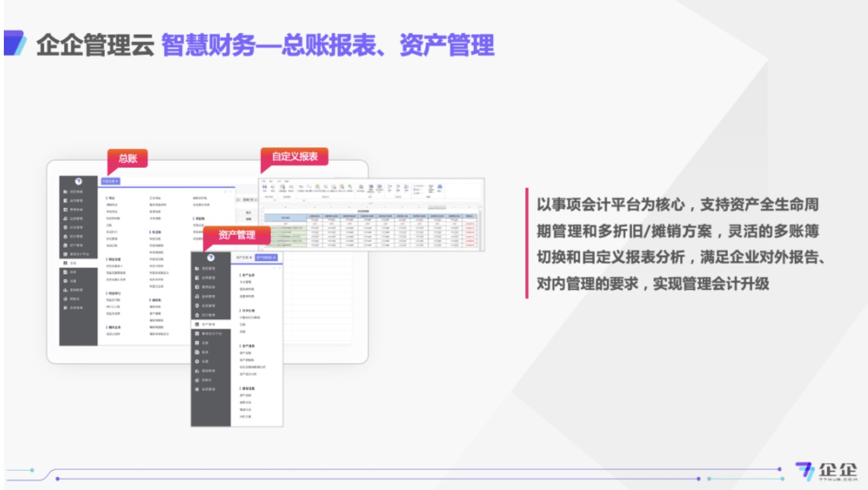This screenshot has height=490, width=868.
Task: Click the 总账 red callout label
Action: (x=127, y=158)
